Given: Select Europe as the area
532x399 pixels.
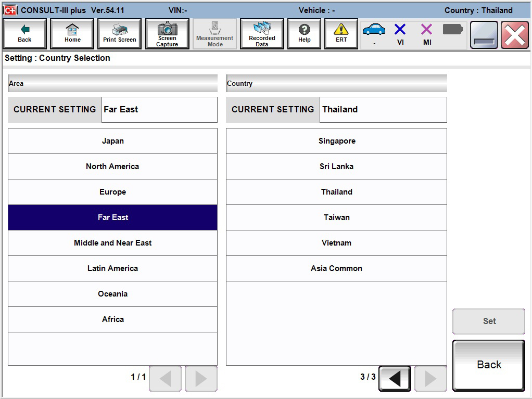Looking at the screenshot, I should point(112,191).
